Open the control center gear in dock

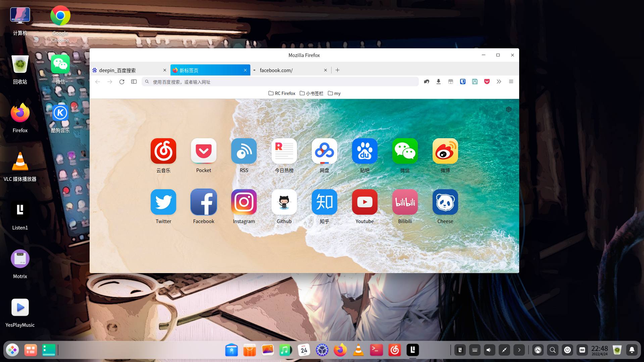pyautogui.click(x=322, y=350)
